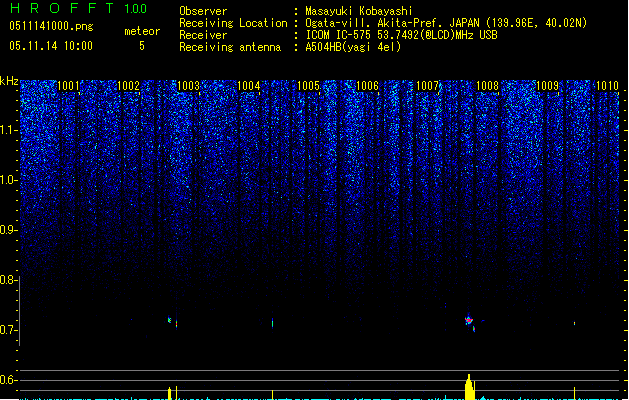Click the 1008 time marker
This screenshot has width=629, height=400.
tap(487, 86)
